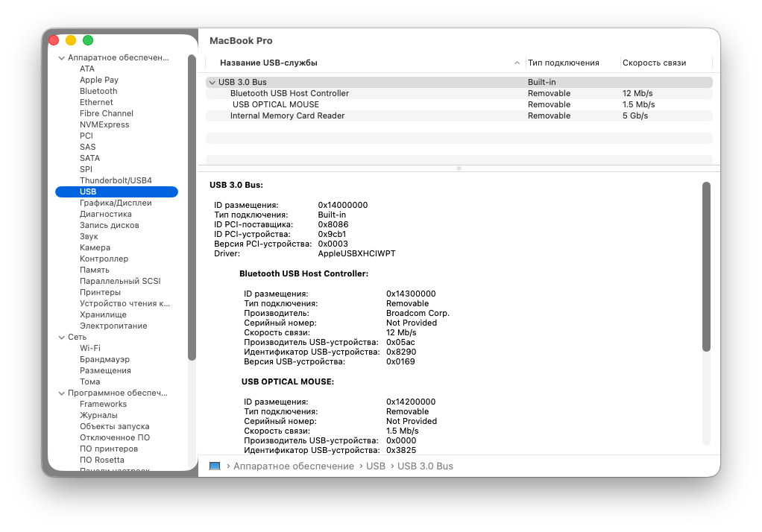Select the highlighted USB sidebar item
Screen dimensions: 762x532
(116, 192)
